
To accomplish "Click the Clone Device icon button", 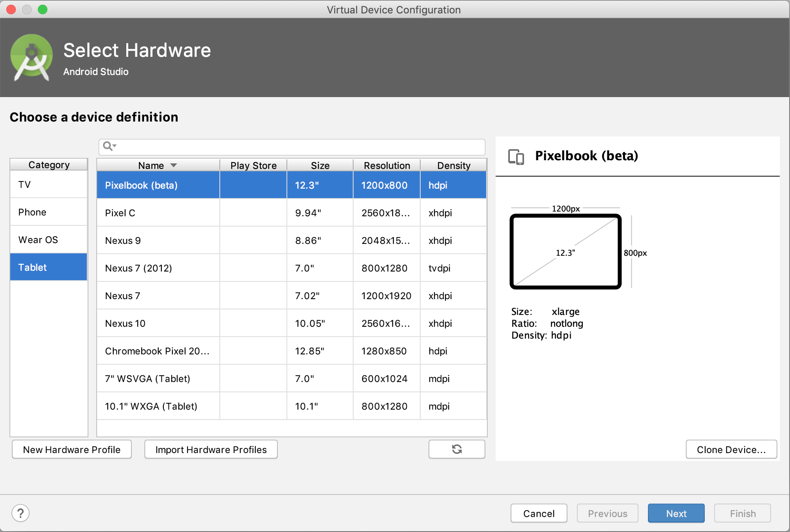I will click(731, 449).
